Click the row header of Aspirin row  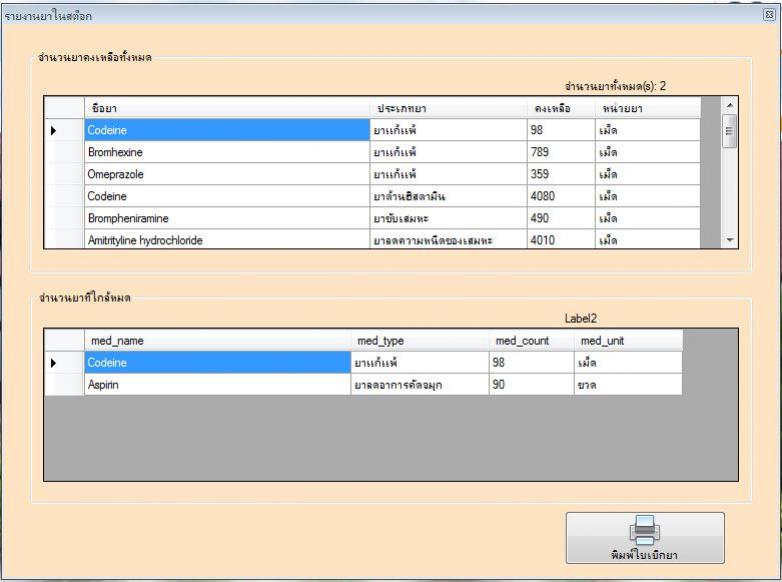[x=64, y=385]
